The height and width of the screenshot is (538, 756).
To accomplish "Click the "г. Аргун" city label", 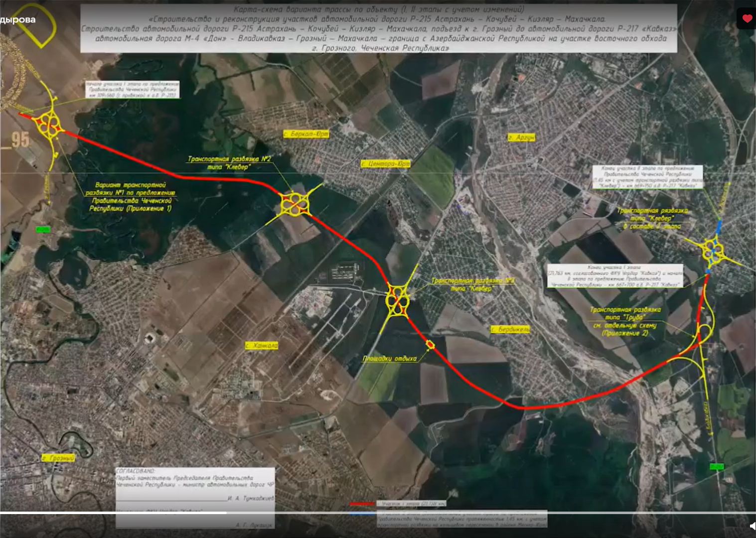I will (x=521, y=137).
